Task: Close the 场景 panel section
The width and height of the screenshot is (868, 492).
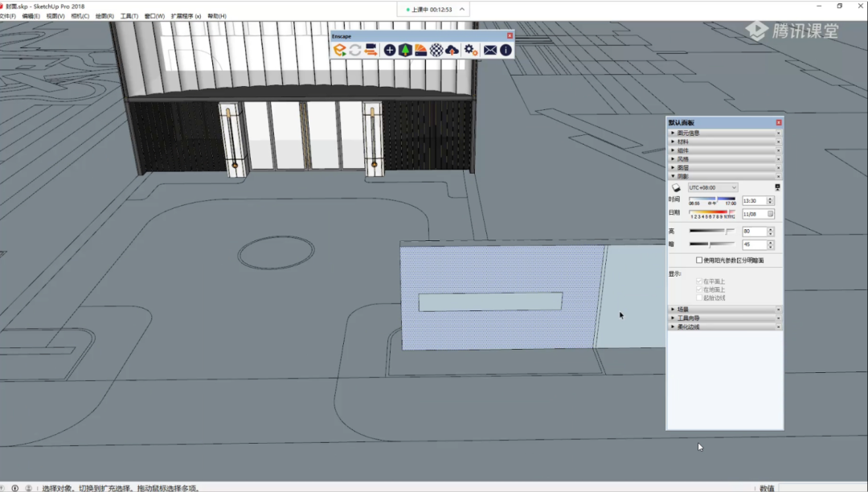Action: tap(778, 310)
